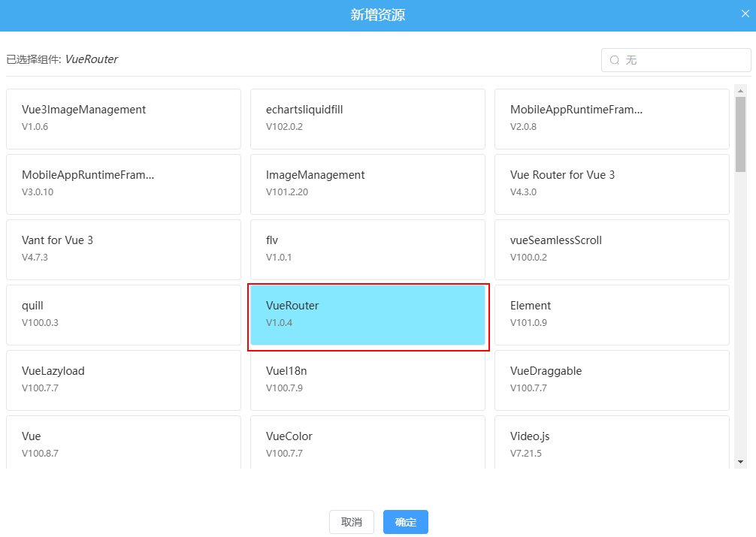The width and height of the screenshot is (756, 537).
Task: Choose the VueColor component card
Action: click(368, 442)
